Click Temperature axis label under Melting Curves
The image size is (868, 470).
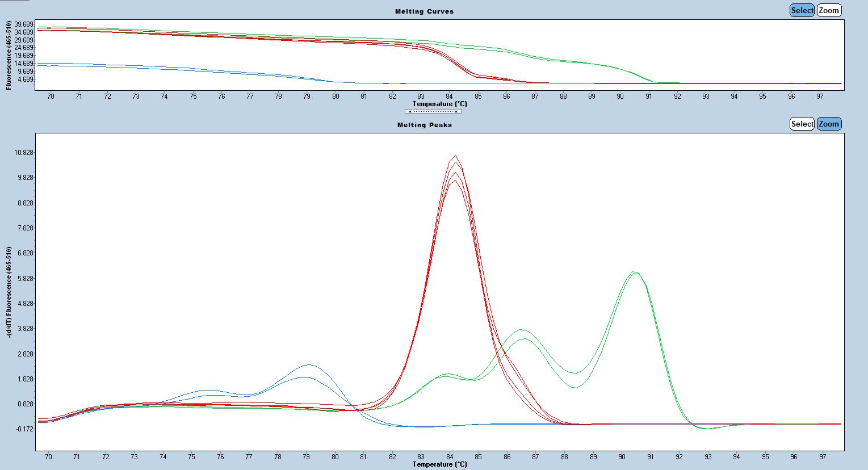[x=439, y=104]
